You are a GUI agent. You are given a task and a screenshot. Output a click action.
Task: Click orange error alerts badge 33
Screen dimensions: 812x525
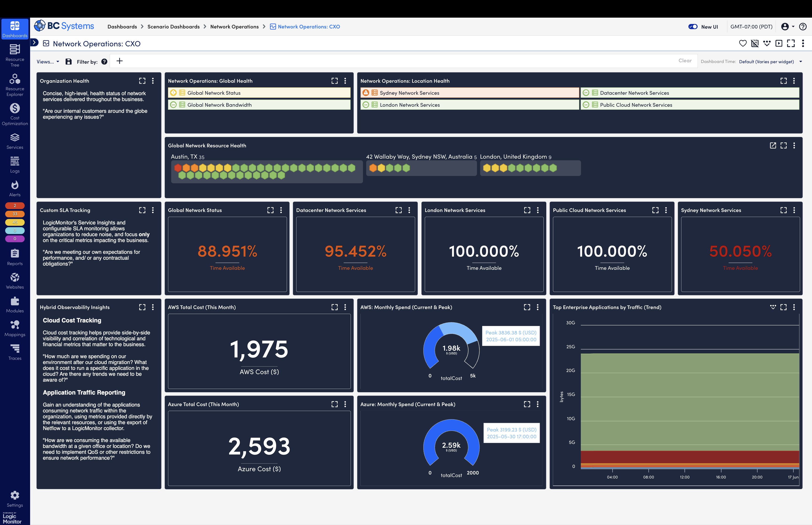(15, 214)
